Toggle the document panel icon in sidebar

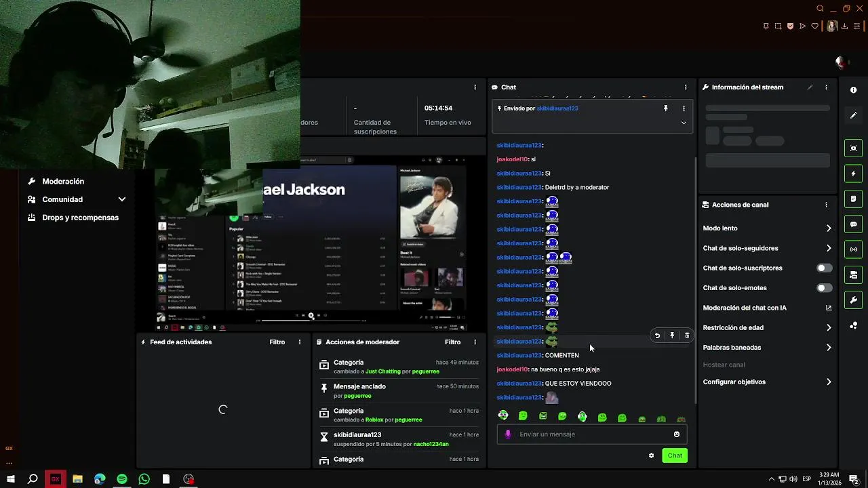pyautogui.click(x=853, y=199)
